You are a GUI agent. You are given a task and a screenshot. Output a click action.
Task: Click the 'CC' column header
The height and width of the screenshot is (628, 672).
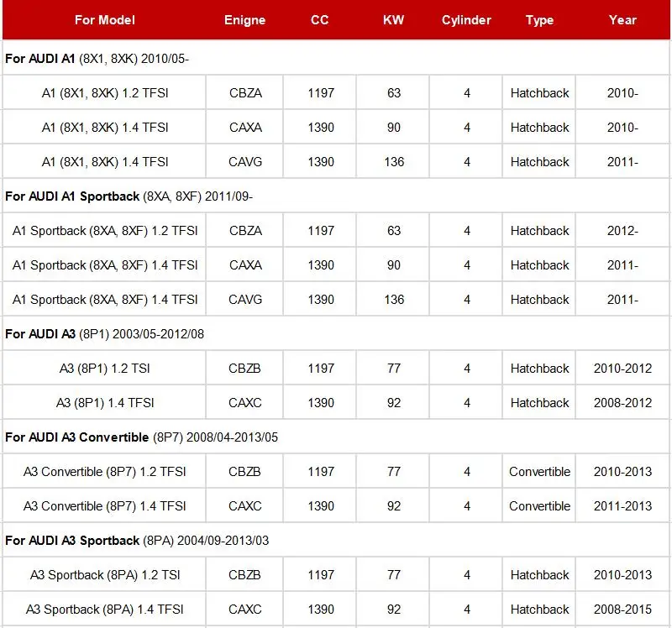click(320, 20)
